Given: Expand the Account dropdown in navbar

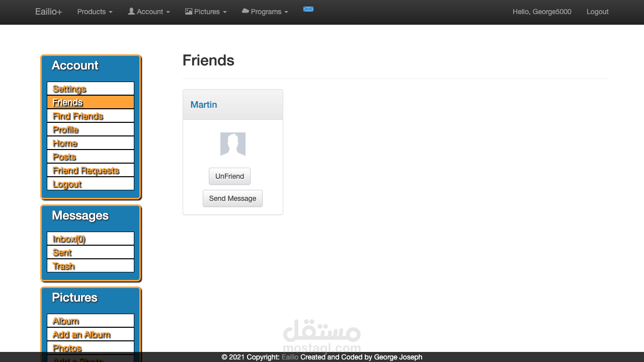Looking at the screenshot, I should pyautogui.click(x=149, y=12).
